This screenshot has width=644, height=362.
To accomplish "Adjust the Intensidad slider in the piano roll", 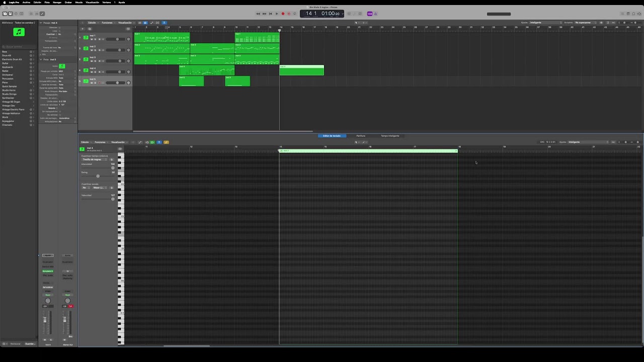I will [x=98, y=168].
